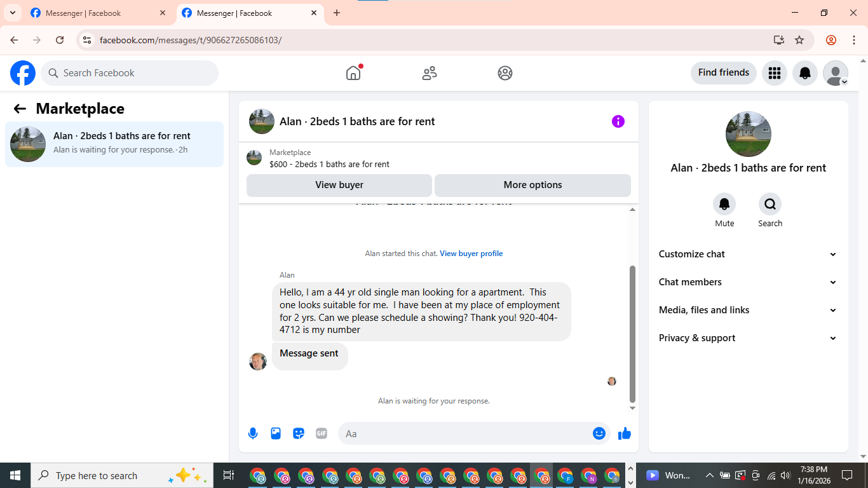Open the emoji picker in the message box
Image resolution: width=868 pixels, height=488 pixels.
[x=599, y=433]
